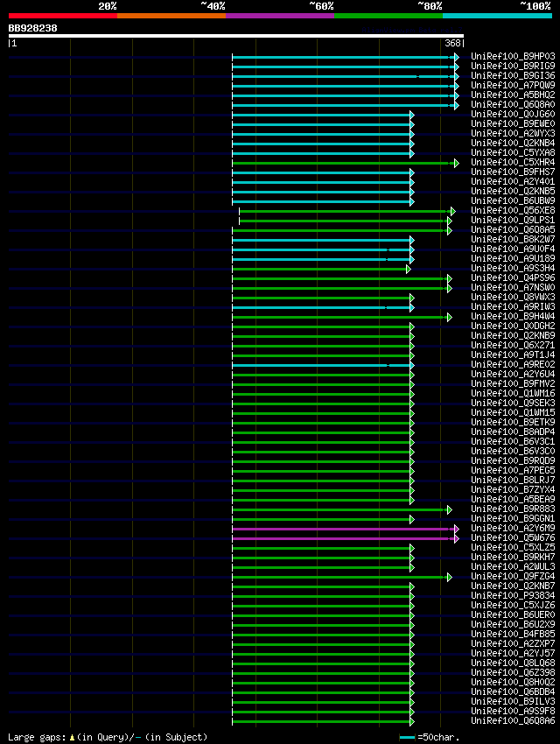Select the UniRef100_Q9LPS1 label

[x=513, y=221]
